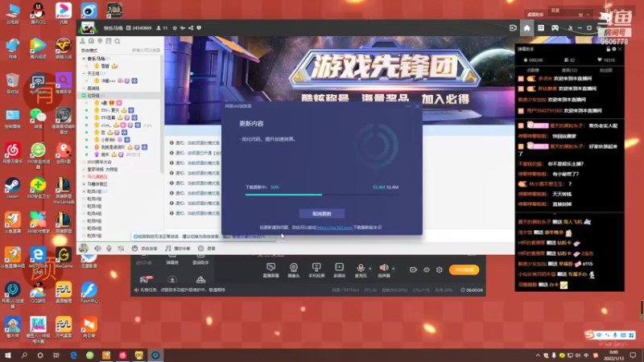644x362 pixels.
Task: Click the download progress bar in update dialog
Action: 322,195
